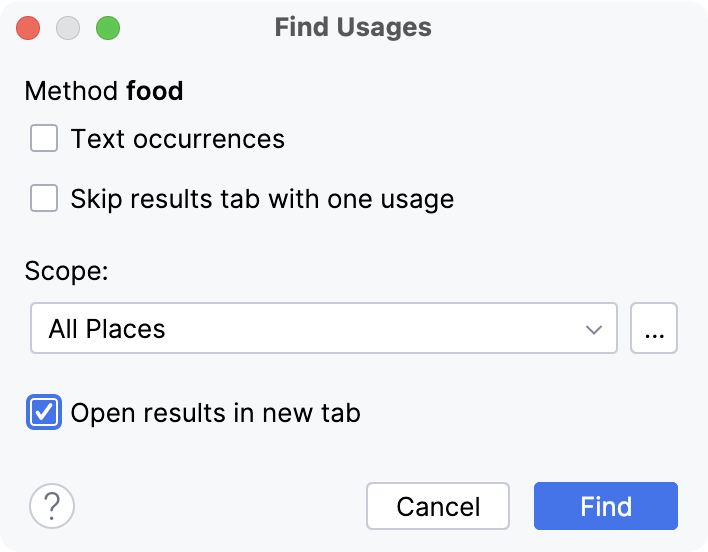Click the gray minimize window button

click(x=68, y=27)
